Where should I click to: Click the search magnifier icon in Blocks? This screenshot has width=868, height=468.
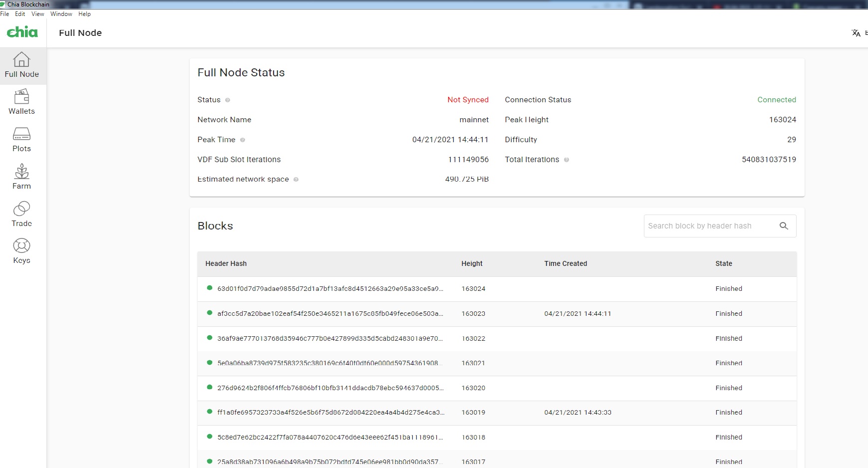click(x=784, y=226)
